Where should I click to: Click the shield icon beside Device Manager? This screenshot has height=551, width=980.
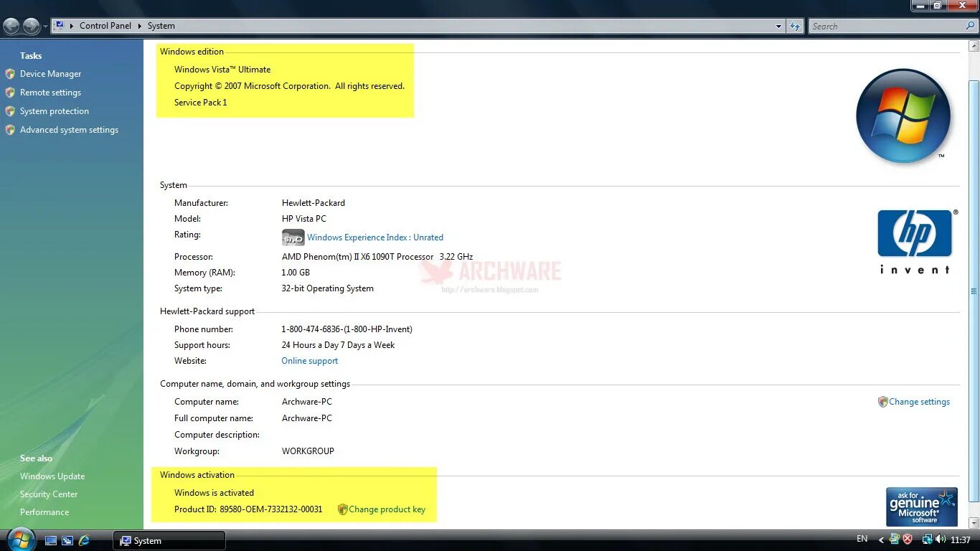coord(10,74)
